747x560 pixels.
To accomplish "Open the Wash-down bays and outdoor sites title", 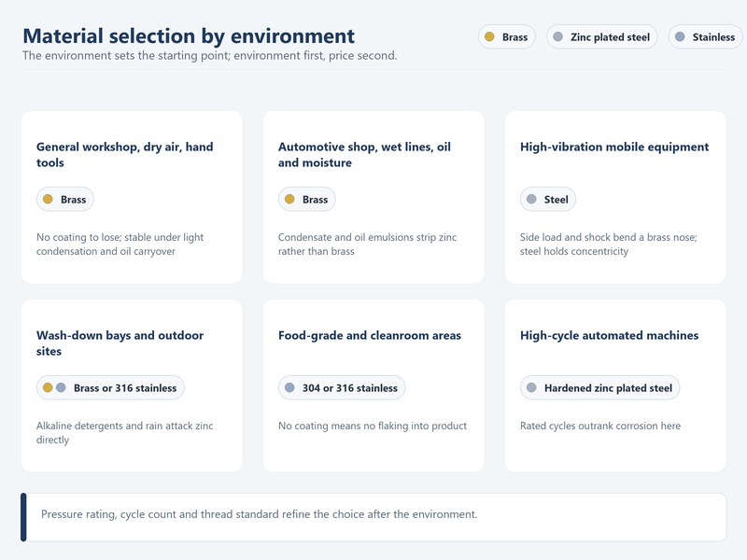I will point(120,343).
